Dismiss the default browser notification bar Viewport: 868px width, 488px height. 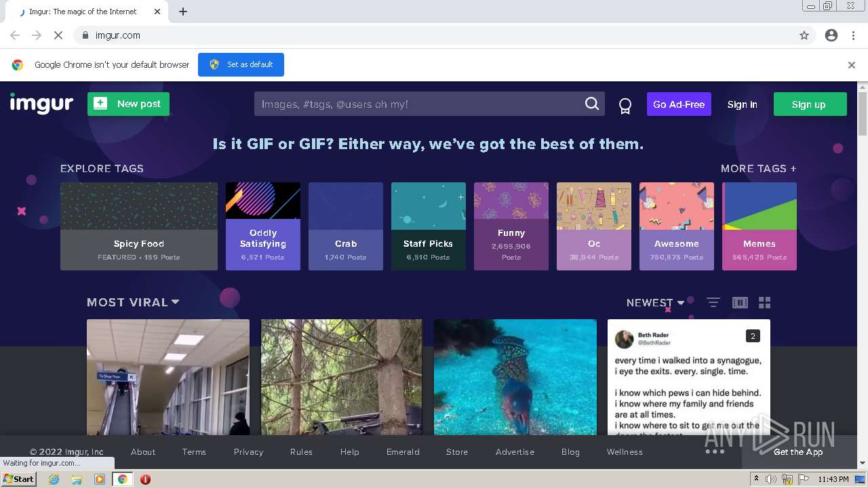pyautogui.click(x=852, y=65)
